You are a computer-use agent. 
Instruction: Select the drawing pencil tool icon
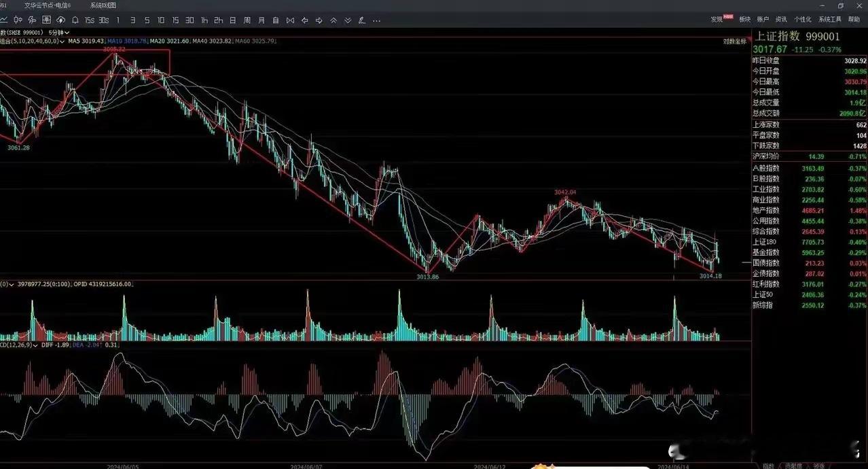pos(361,20)
